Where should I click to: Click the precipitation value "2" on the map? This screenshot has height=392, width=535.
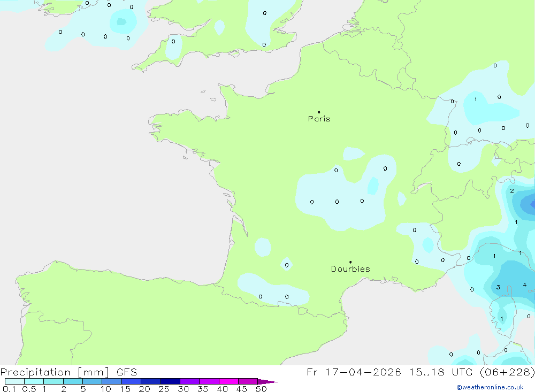pyautogui.click(x=512, y=191)
